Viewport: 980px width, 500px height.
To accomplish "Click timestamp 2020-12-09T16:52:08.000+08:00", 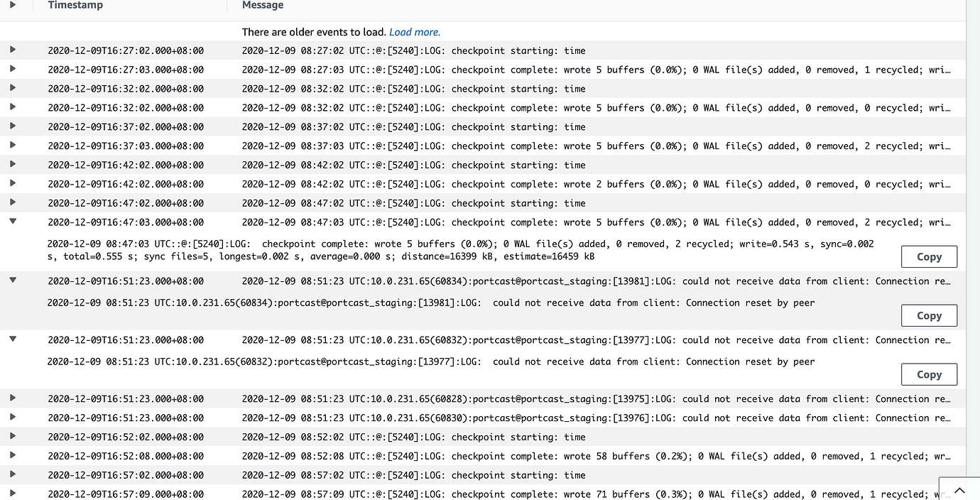I will [x=126, y=457].
